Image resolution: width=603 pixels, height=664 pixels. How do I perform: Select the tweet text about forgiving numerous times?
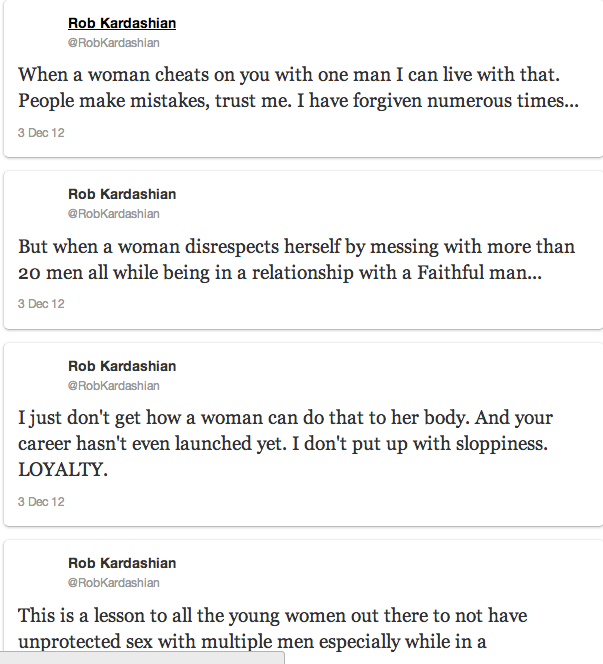pos(298,87)
